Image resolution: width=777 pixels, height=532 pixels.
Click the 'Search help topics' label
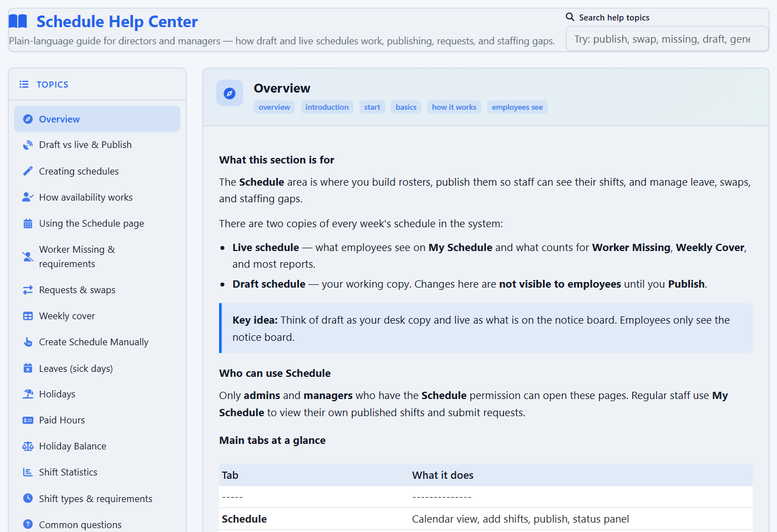point(614,17)
